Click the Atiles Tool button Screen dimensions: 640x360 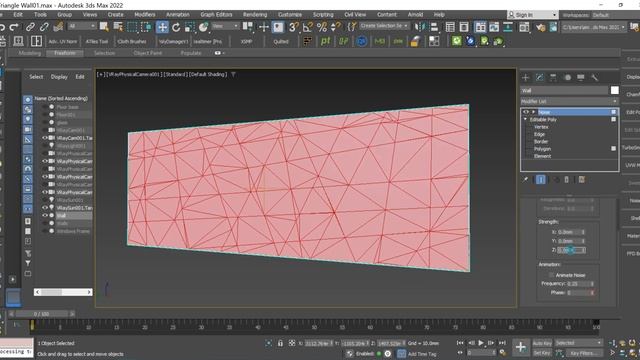click(x=97, y=41)
